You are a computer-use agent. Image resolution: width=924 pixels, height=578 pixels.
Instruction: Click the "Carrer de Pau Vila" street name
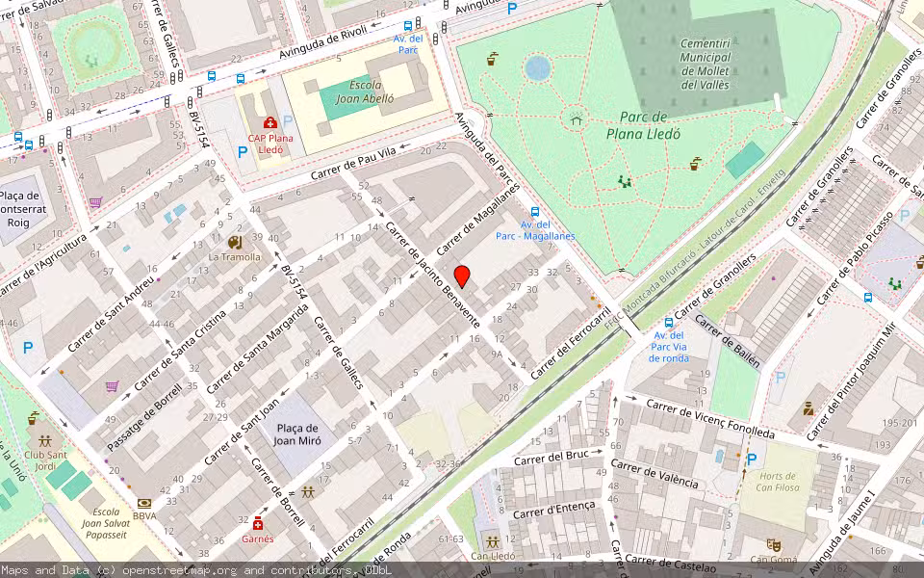[353, 164]
